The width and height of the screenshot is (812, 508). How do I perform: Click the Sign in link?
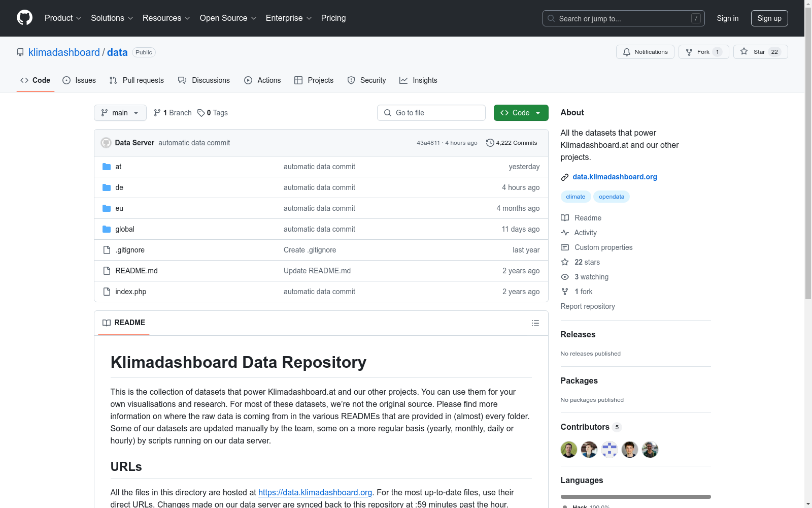click(x=728, y=18)
